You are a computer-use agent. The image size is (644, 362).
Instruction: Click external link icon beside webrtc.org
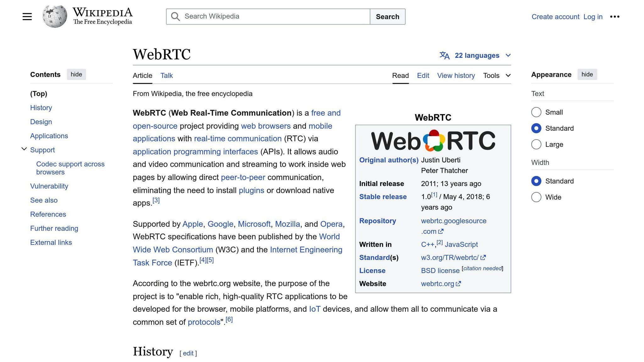pos(458,284)
